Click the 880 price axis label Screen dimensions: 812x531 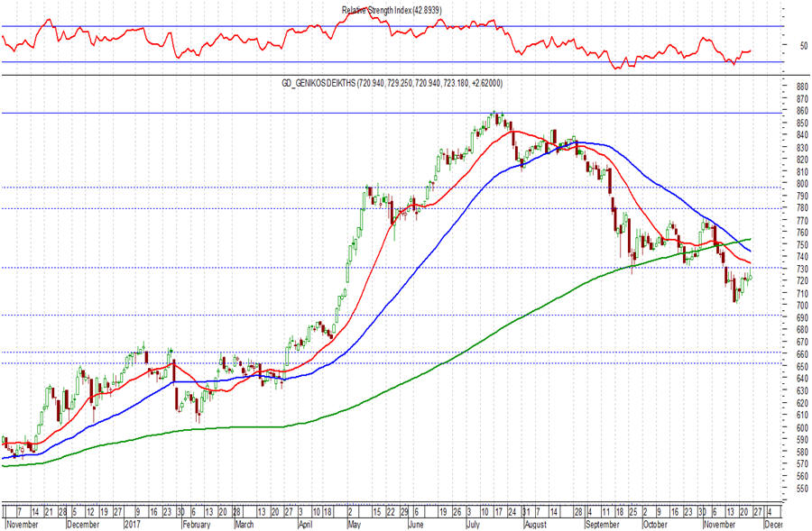click(x=802, y=87)
